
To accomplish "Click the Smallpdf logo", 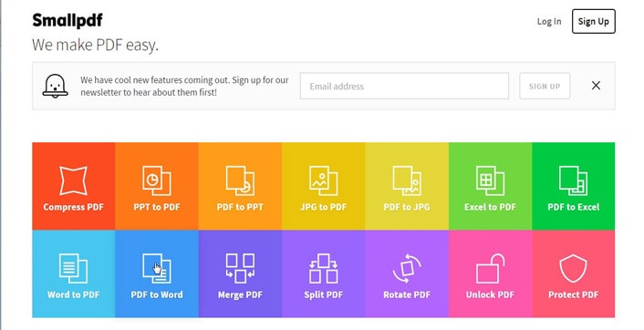I will tap(68, 20).
